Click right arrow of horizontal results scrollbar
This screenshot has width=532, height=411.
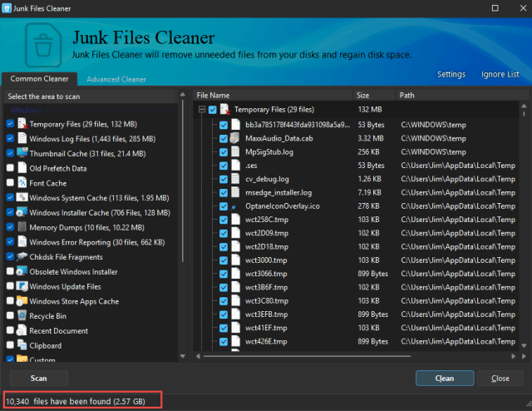coord(514,356)
